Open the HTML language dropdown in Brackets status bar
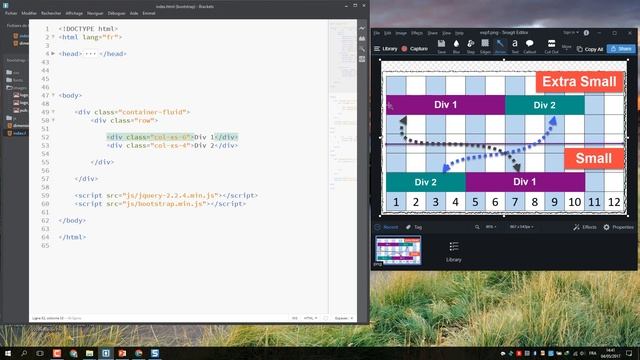This screenshot has width=640, height=360. [x=310, y=318]
